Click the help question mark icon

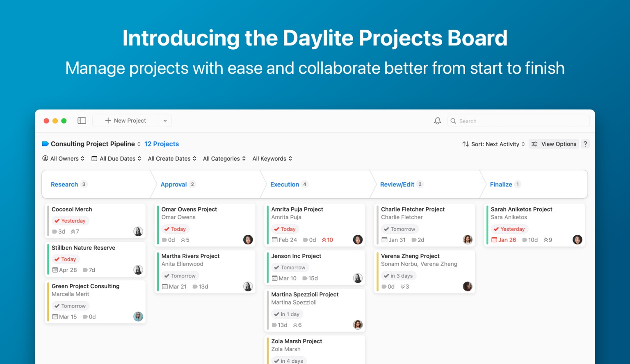point(585,144)
